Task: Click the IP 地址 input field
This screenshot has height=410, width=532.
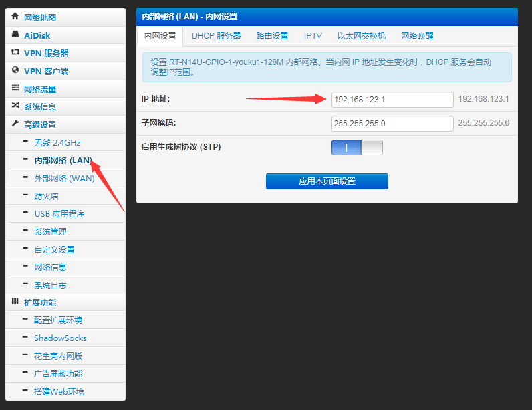Action: [392, 100]
